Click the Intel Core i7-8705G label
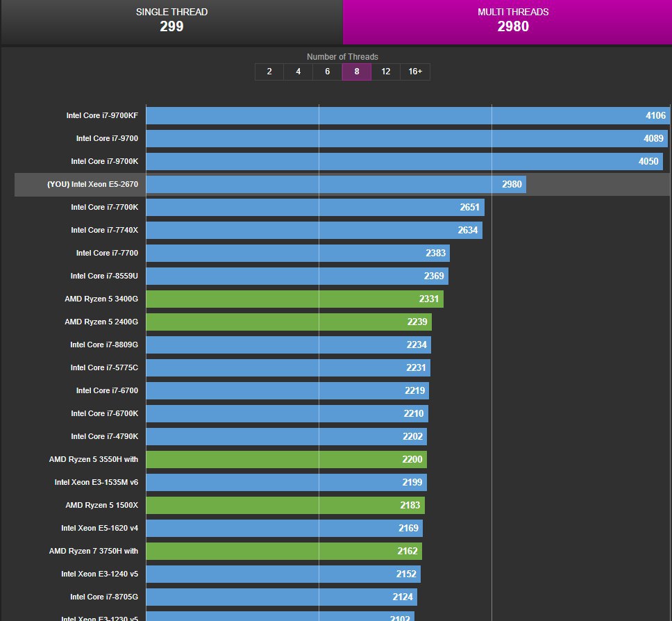Screen dimensions: 672x621 104,597
